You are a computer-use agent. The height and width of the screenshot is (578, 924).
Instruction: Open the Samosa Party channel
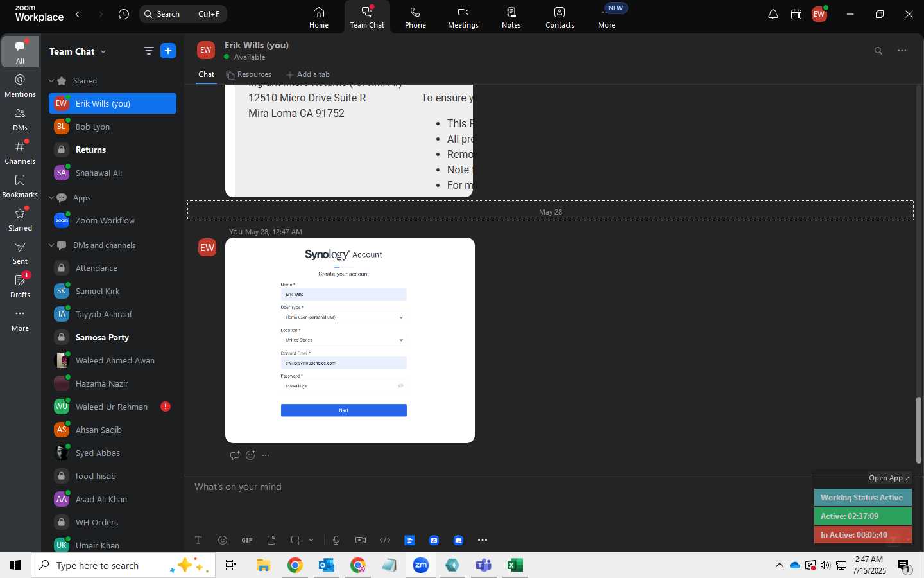tap(112, 337)
